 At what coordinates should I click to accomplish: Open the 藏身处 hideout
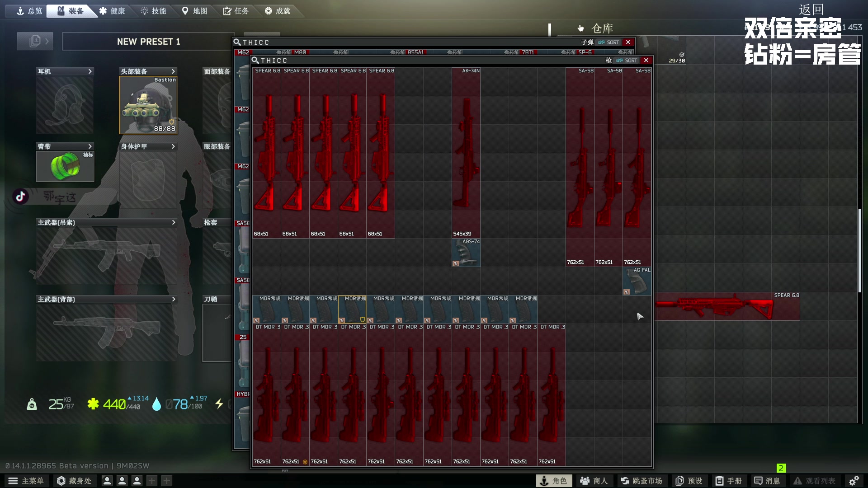click(74, 481)
